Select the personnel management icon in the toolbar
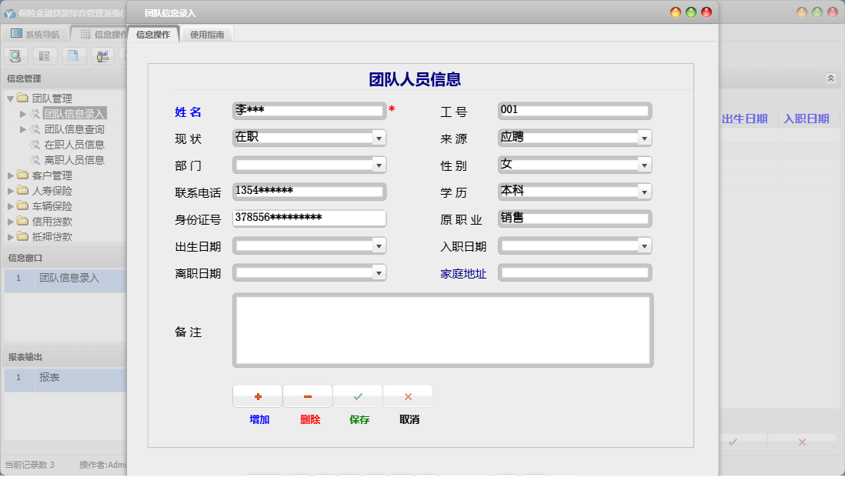845x504 pixels. pyautogui.click(x=101, y=55)
